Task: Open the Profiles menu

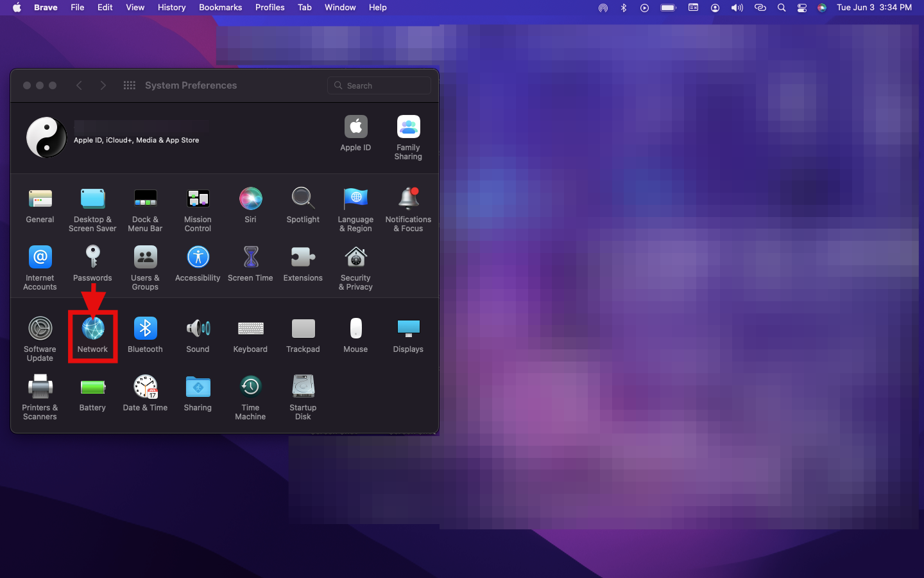Action: 270,8
